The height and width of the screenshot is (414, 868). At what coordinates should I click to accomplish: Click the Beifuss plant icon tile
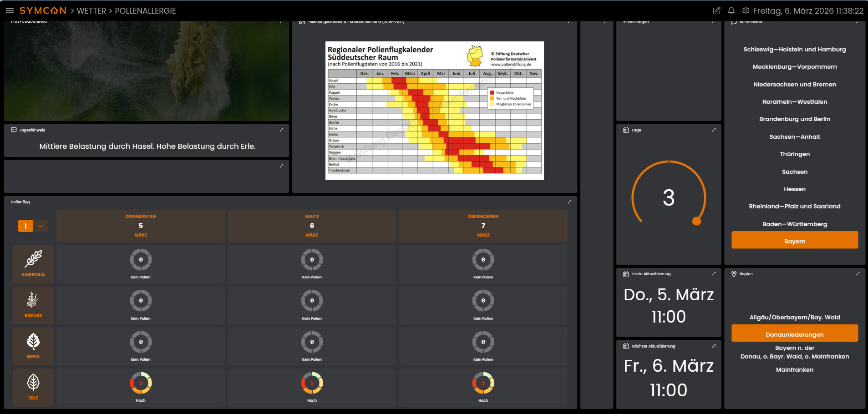pos(33,304)
